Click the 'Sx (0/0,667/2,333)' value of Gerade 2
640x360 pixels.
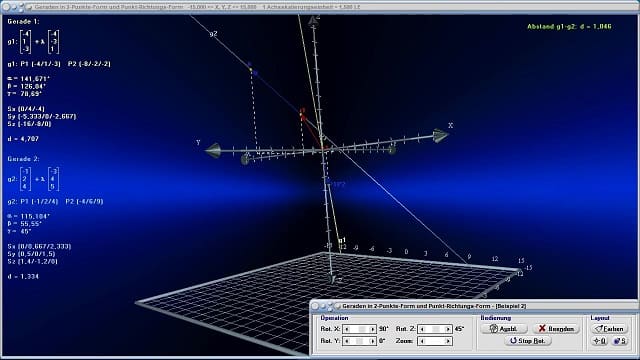(39, 247)
